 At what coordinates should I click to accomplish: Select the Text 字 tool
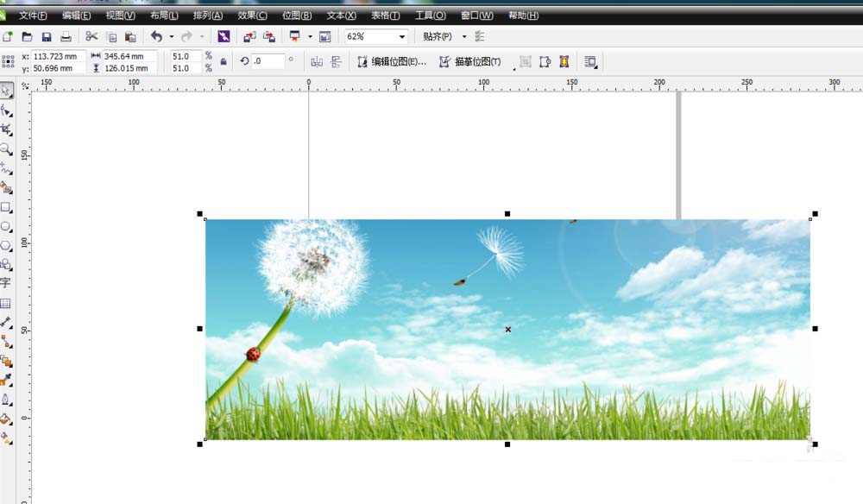point(6,283)
